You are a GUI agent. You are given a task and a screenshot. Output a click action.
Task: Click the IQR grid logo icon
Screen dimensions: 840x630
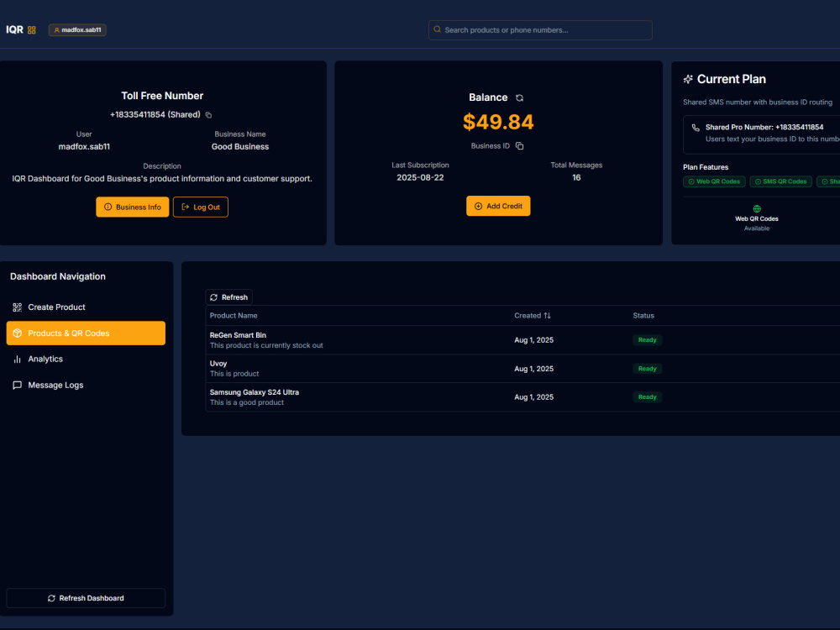(x=32, y=30)
